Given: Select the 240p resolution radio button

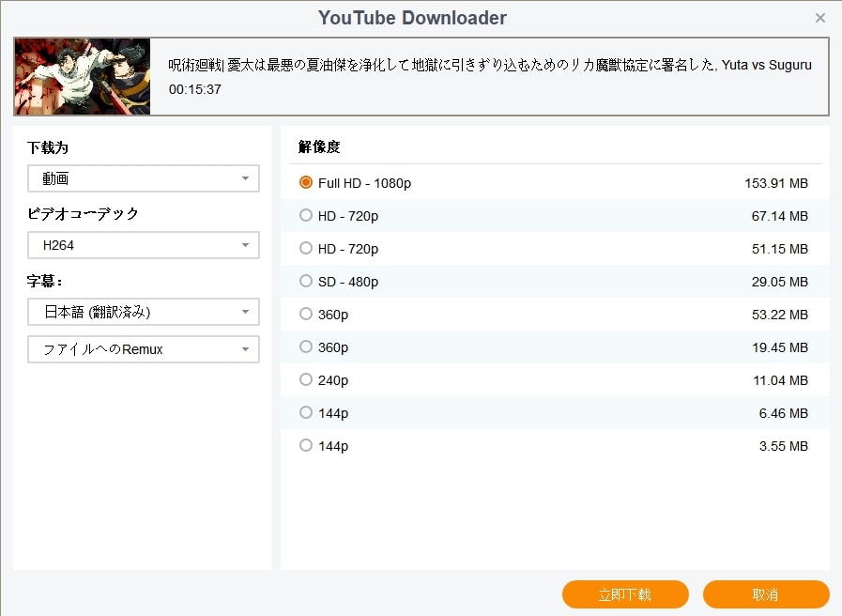Looking at the screenshot, I should 306,379.
